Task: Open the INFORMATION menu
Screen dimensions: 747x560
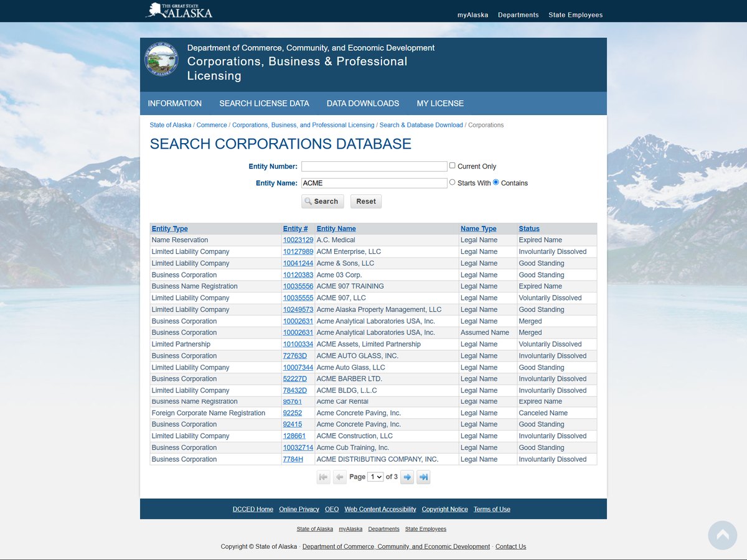Action: coord(175,103)
